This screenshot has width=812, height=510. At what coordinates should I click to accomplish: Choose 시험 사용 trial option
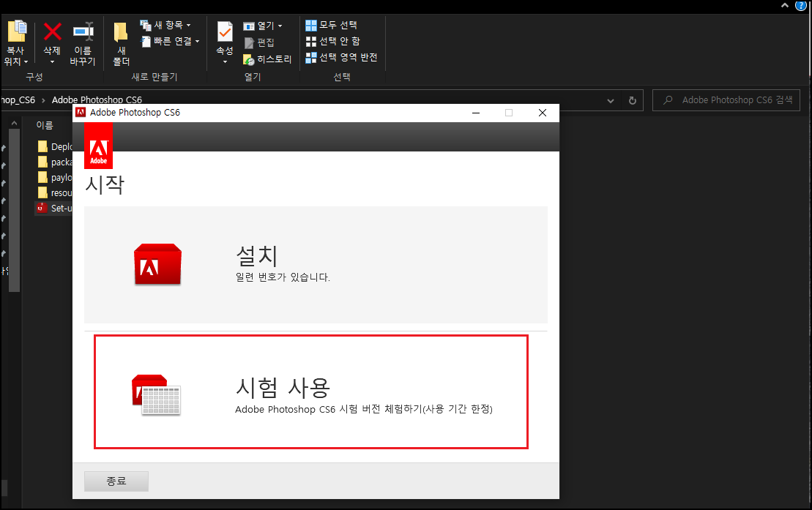pos(310,392)
